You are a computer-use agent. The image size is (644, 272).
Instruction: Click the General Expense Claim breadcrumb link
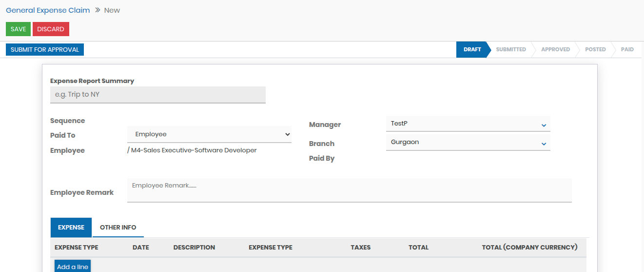(x=48, y=10)
